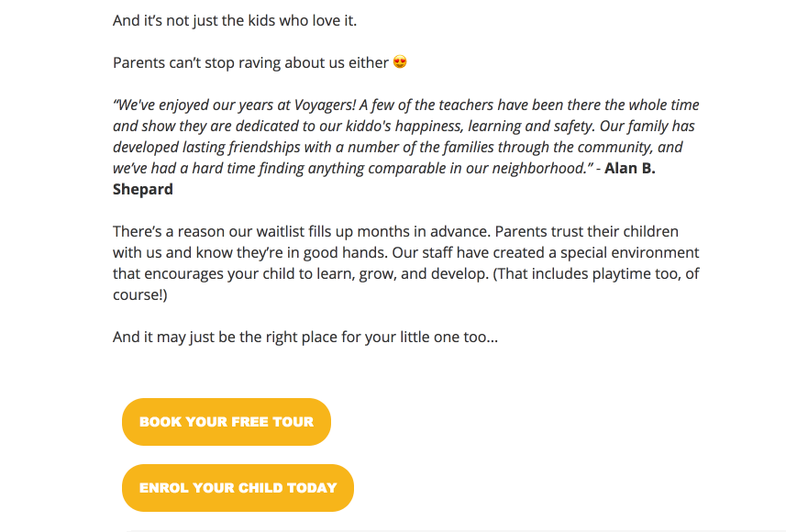Click the ENROL YOUR CHILD TODAY button

[238, 488]
